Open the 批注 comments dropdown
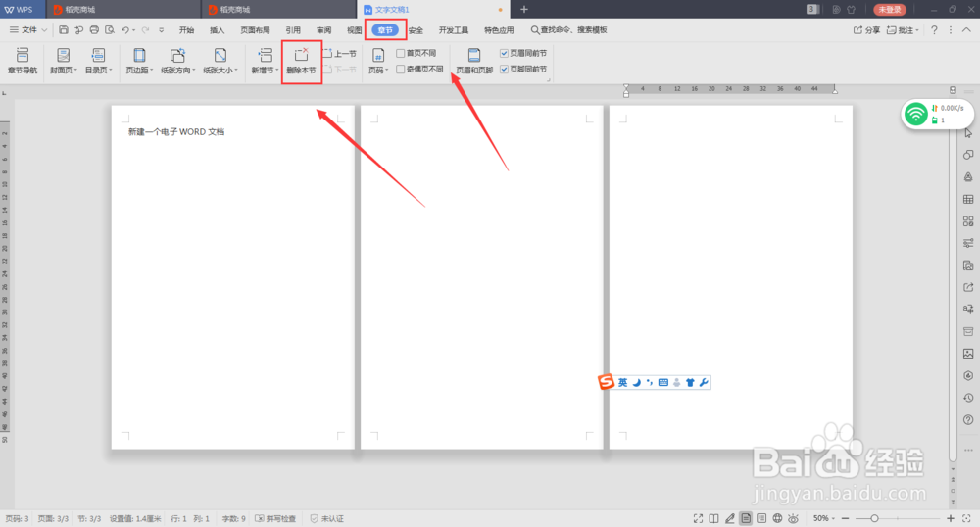 pyautogui.click(x=904, y=30)
